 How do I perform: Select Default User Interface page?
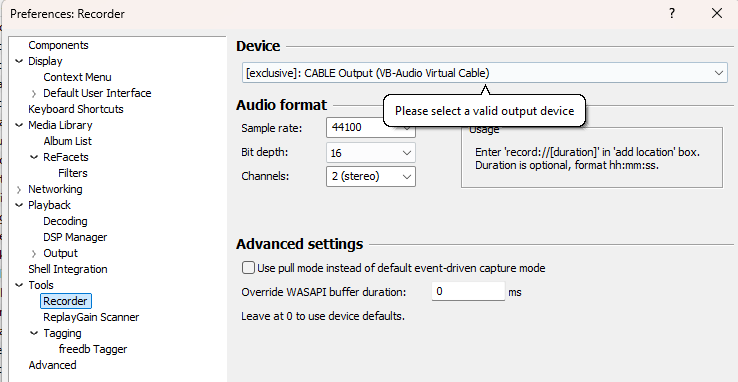97,93
